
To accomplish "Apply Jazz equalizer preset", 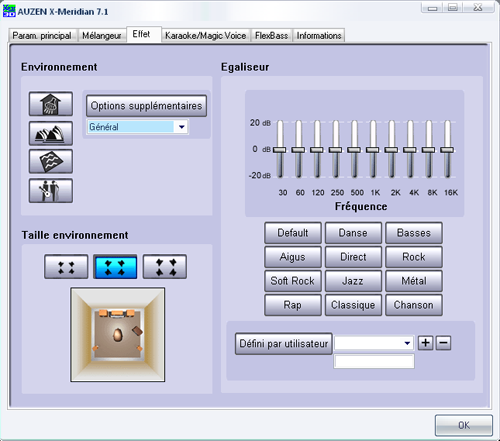I will [x=353, y=281].
